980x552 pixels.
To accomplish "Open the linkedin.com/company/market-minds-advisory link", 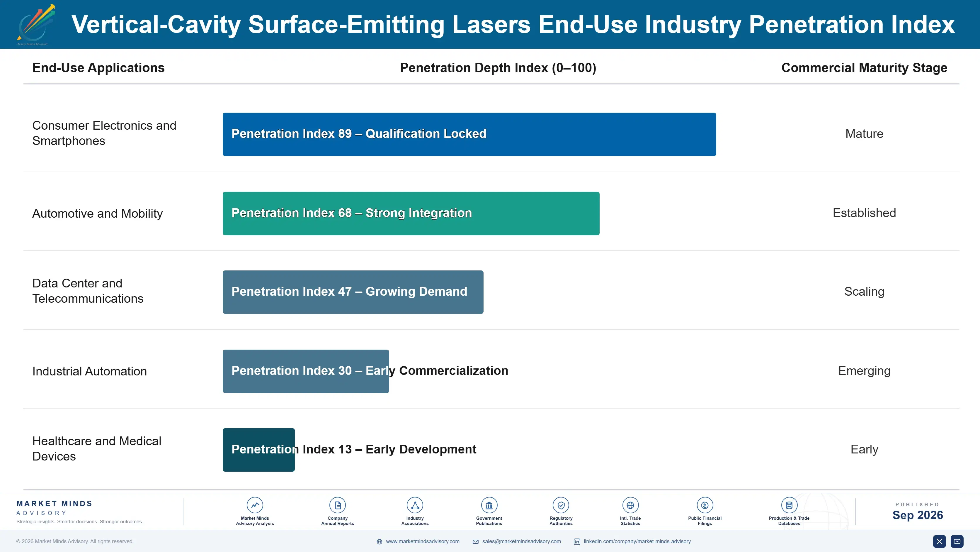I will click(637, 541).
